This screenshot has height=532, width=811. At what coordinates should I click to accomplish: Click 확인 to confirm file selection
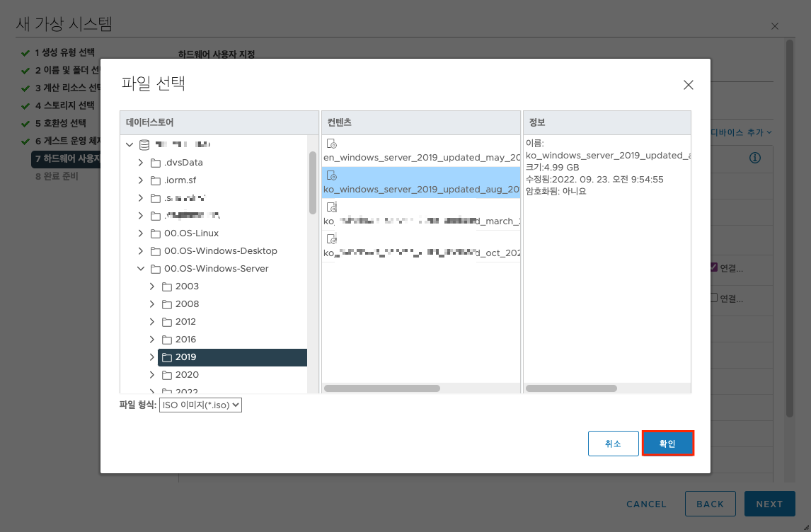coord(668,444)
